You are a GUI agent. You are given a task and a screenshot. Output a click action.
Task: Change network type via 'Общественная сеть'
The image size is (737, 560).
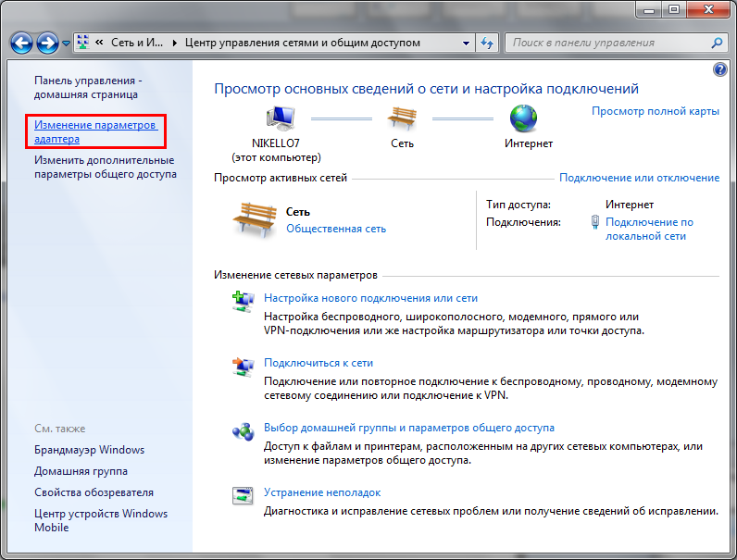pos(336,229)
